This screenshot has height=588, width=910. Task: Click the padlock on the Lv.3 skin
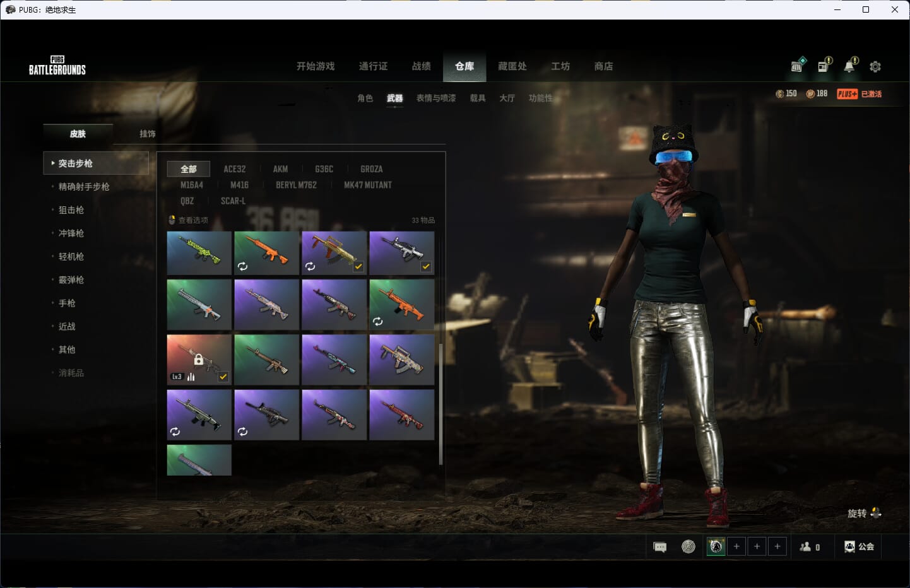click(198, 360)
